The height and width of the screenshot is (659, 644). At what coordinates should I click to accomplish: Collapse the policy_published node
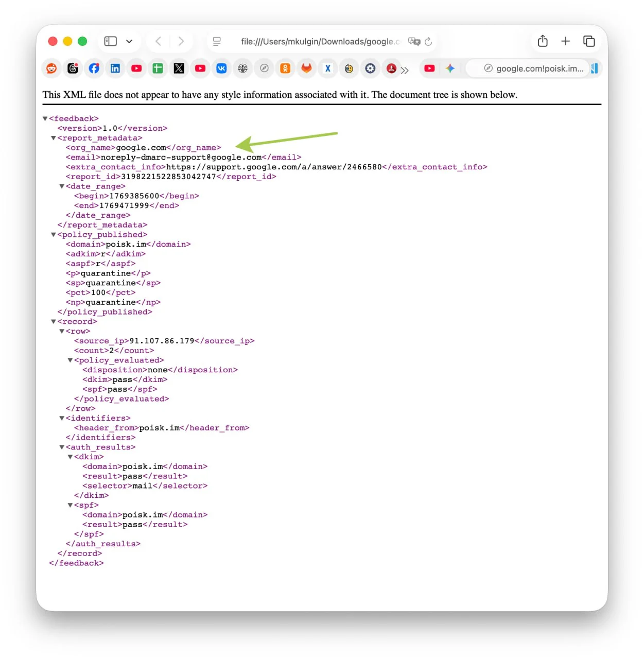54,235
